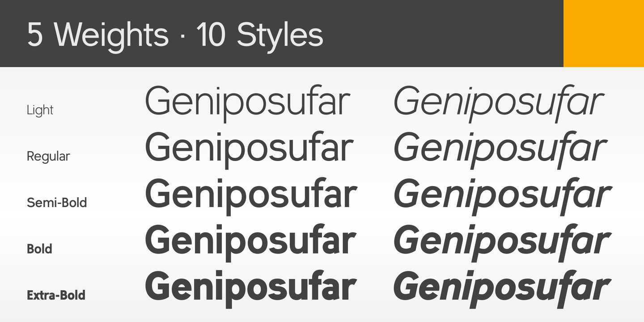Select the Bold weight label
This screenshot has width=644, height=322.
39,249
